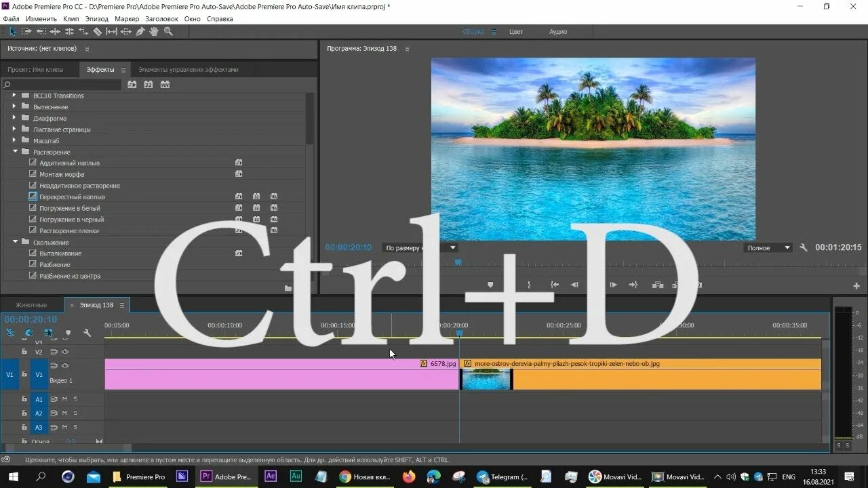Select the Track Select Backward tool
Screen dimensions: 868x488
click(x=41, y=31)
